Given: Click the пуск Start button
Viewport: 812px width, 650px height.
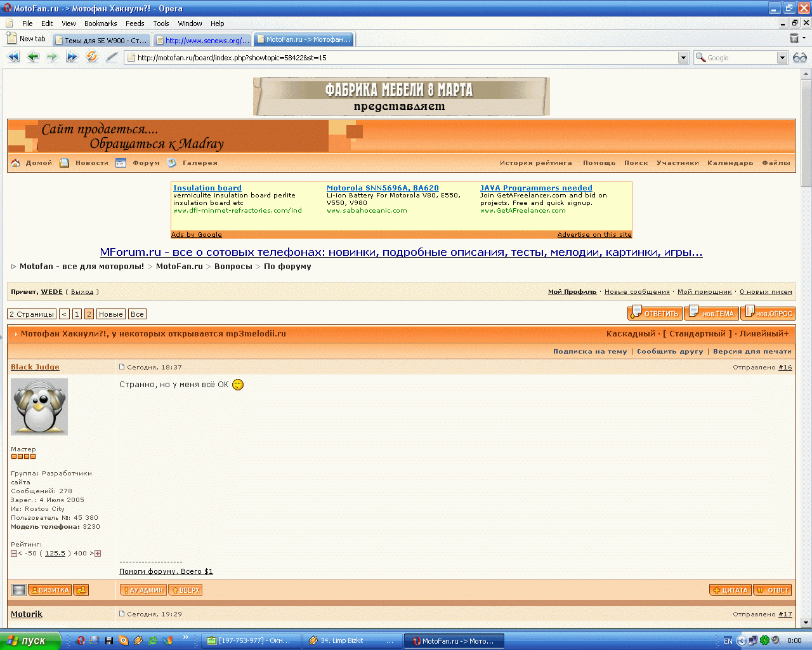Looking at the screenshot, I should [30, 641].
